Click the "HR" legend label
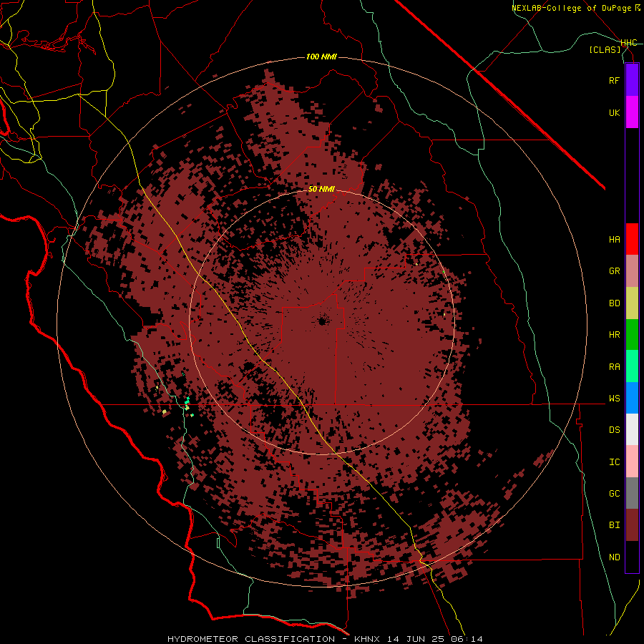The width and height of the screenshot is (644, 644). (614, 335)
